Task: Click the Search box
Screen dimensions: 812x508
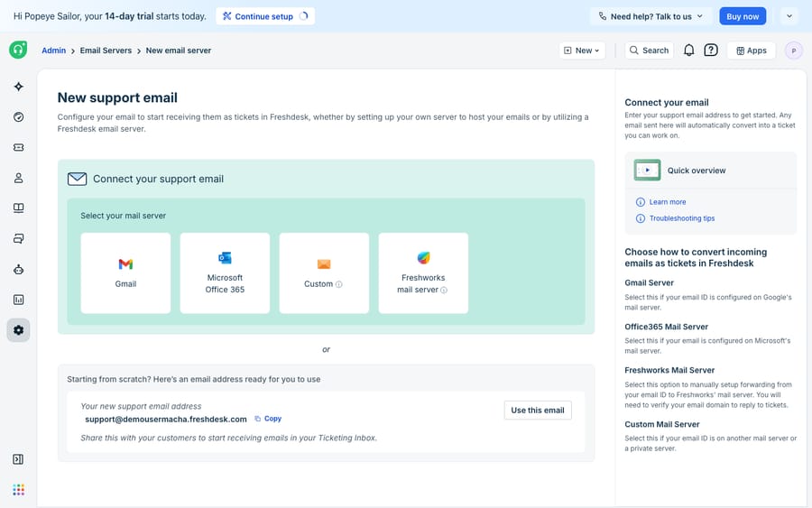Action: (x=649, y=51)
